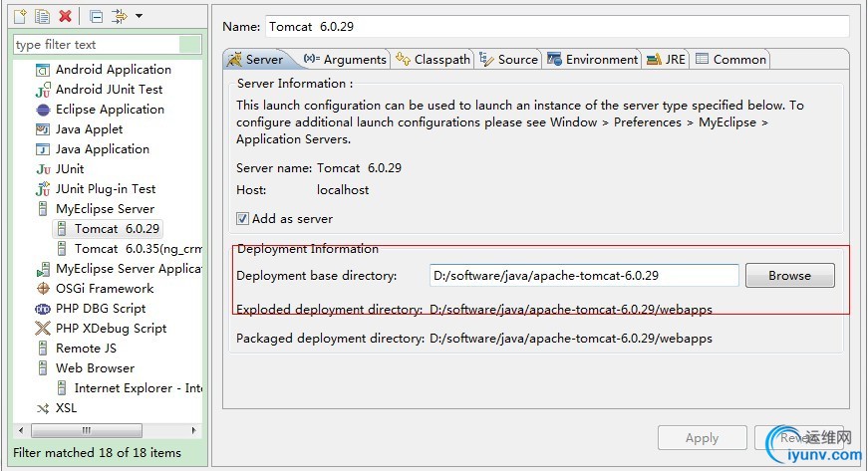Select Tomcat 6.0.29 tree entry

[x=117, y=229]
